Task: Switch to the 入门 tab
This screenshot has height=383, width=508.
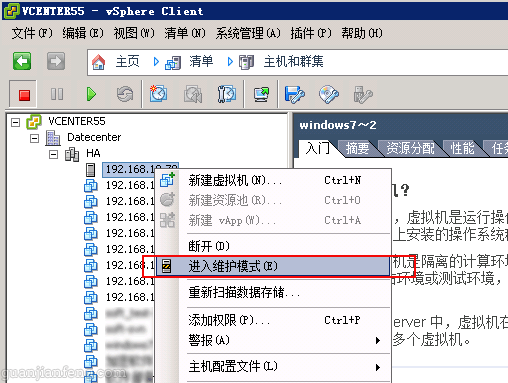Action: tap(318, 148)
